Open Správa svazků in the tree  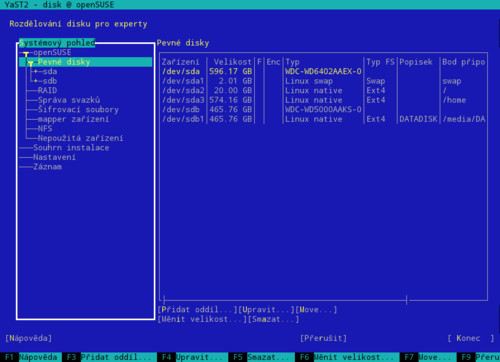pyautogui.click(x=69, y=100)
